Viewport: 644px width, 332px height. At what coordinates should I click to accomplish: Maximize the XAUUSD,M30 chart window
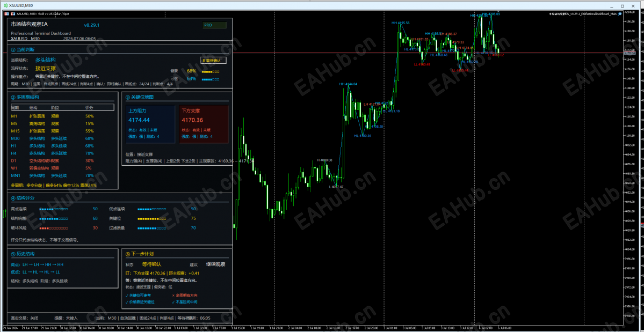[x=622, y=5]
